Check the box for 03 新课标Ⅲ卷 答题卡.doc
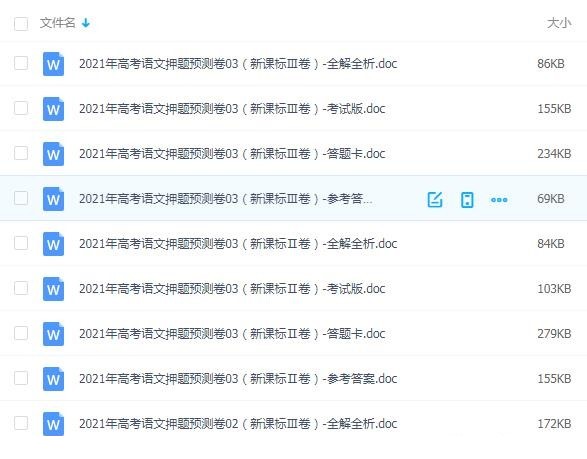The width and height of the screenshot is (587, 459). [x=21, y=153]
